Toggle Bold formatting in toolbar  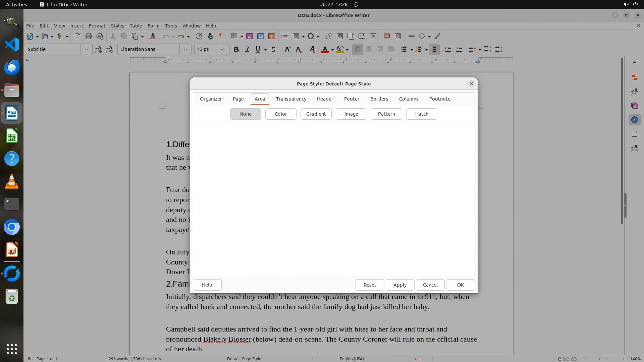click(x=236, y=49)
